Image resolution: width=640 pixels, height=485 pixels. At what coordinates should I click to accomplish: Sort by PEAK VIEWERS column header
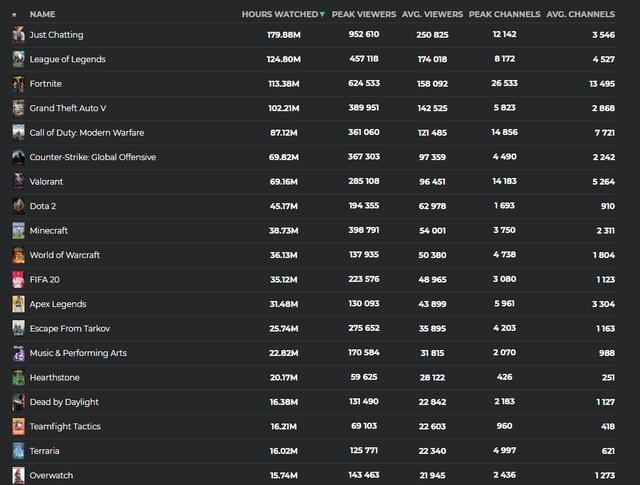coord(364,14)
